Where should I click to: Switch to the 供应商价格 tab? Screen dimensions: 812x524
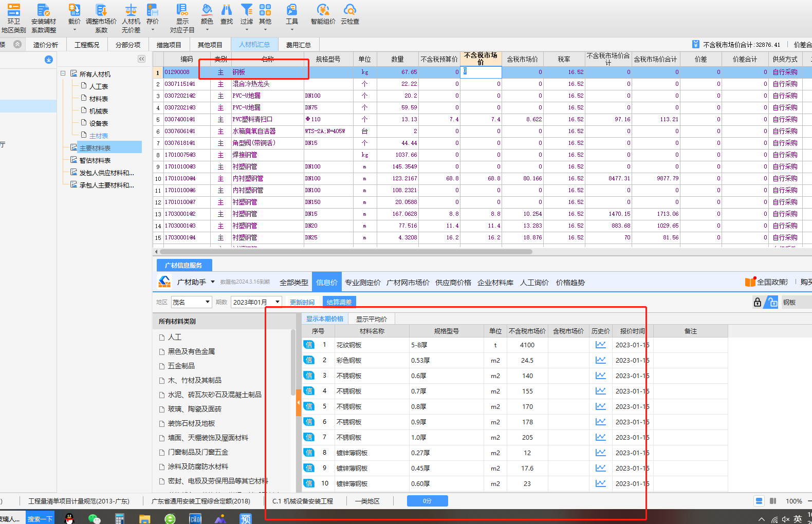pyautogui.click(x=453, y=283)
